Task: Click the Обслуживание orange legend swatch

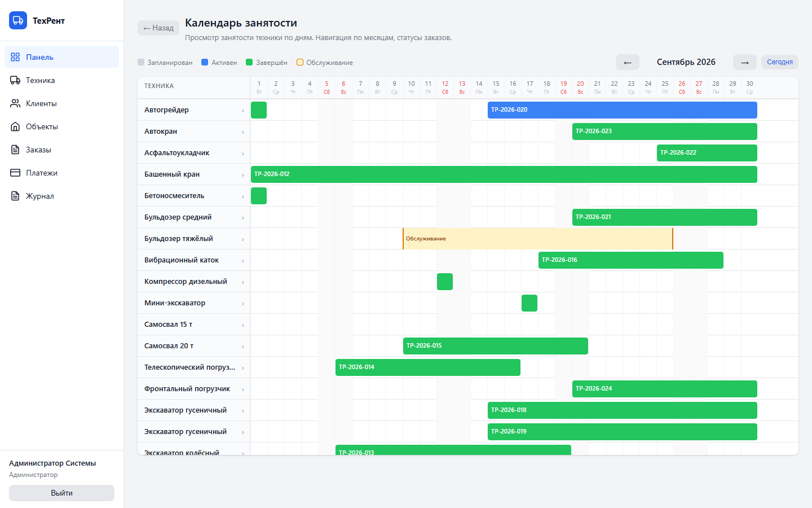Action: click(300, 62)
